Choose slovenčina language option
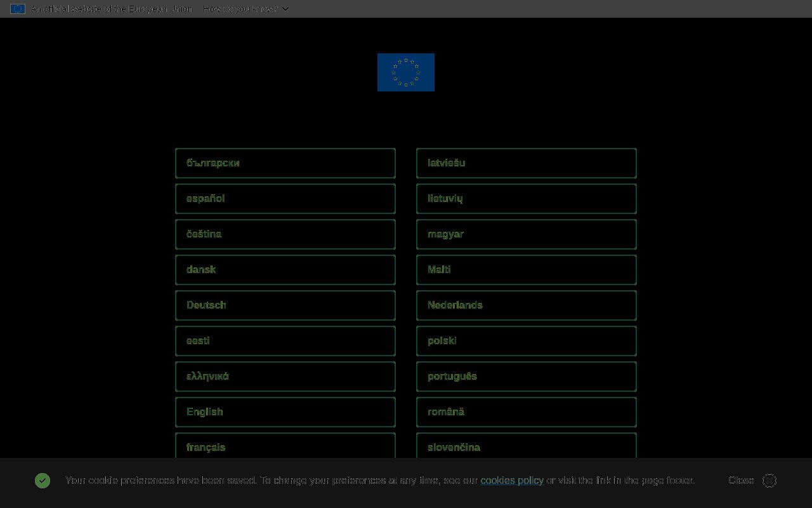This screenshot has height=508, width=812. (x=527, y=446)
